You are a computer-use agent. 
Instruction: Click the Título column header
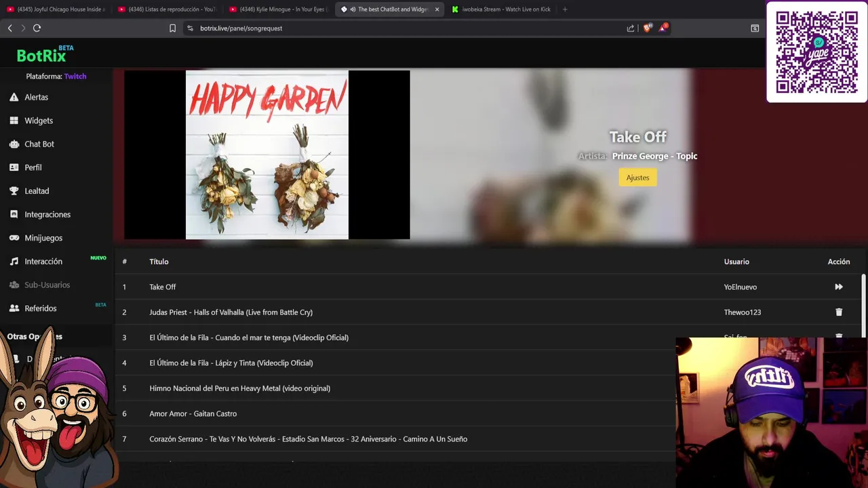click(159, 262)
